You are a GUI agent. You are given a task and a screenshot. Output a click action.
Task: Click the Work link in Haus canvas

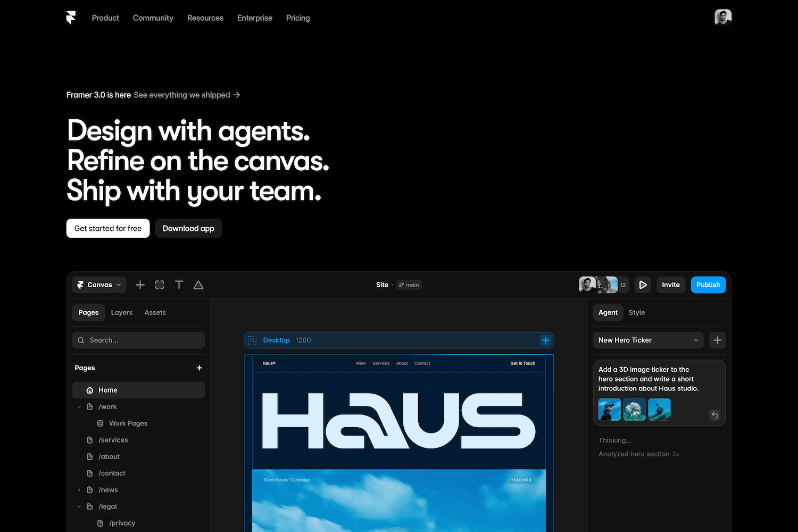pyautogui.click(x=361, y=363)
